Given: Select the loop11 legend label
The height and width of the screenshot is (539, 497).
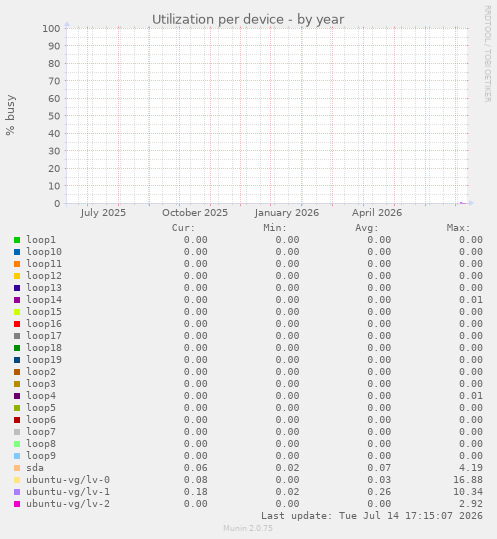Looking at the screenshot, I should [x=44, y=264].
